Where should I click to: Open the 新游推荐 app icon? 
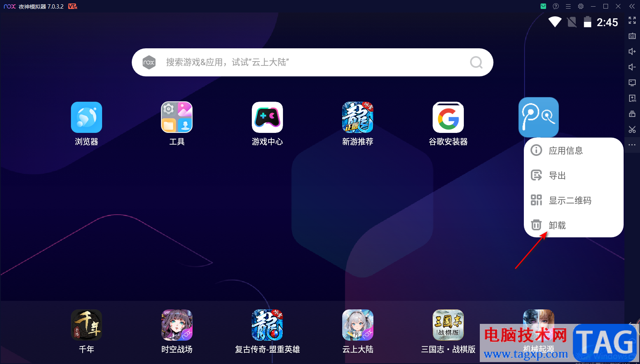(358, 117)
